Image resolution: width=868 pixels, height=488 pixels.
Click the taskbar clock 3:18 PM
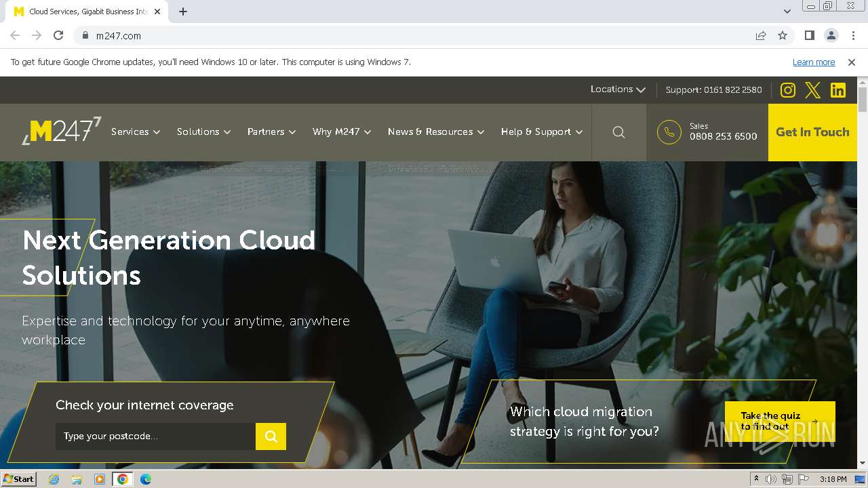pos(833,479)
